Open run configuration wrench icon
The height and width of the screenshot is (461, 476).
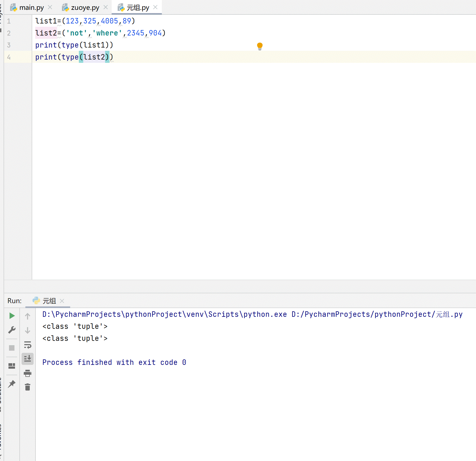(x=12, y=330)
